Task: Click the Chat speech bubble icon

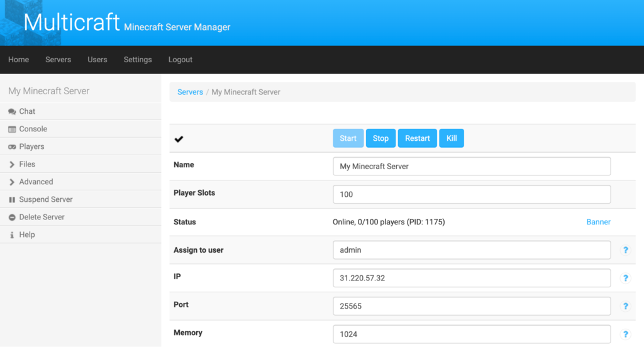Action: (x=12, y=112)
